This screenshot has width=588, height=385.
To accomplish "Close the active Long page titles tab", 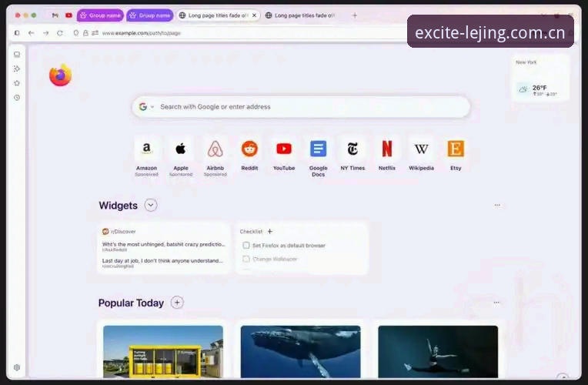I will pyautogui.click(x=254, y=15).
